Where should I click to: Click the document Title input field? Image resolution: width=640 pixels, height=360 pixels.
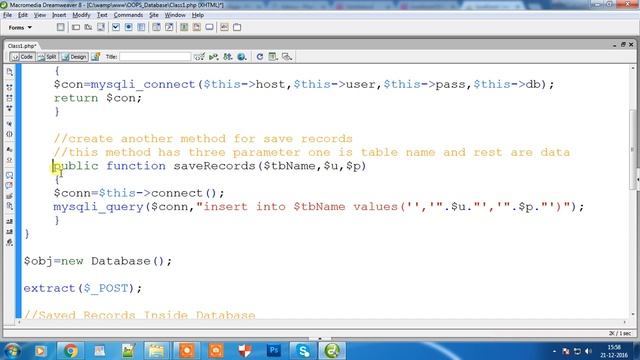pos(155,57)
